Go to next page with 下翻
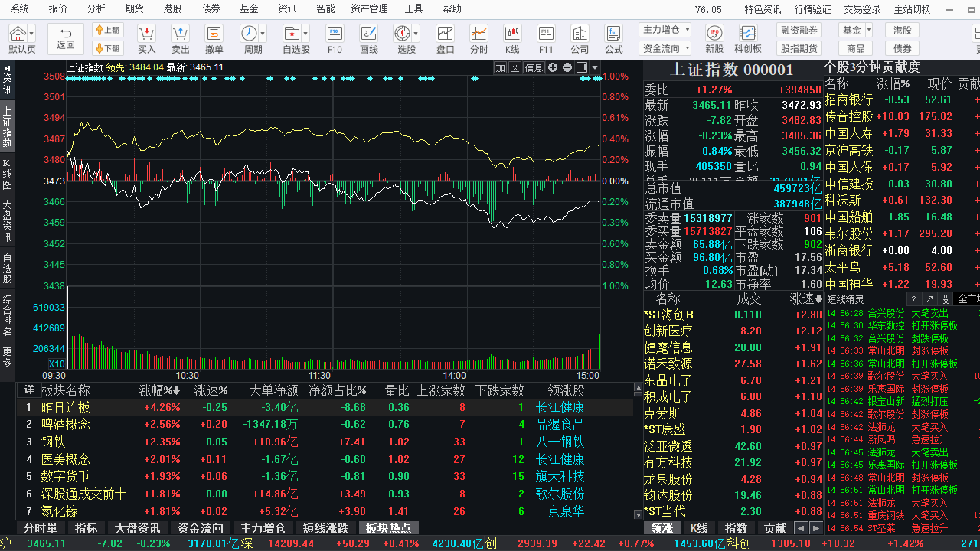This screenshot has width=980, height=551. pyautogui.click(x=108, y=48)
